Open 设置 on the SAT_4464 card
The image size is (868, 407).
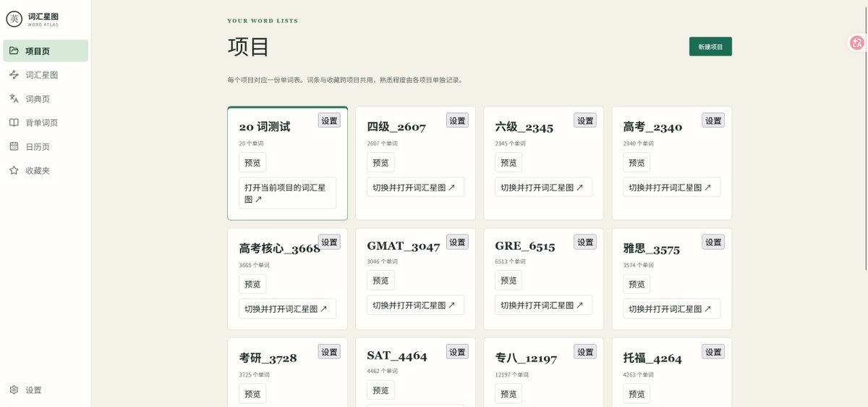(457, 352)
